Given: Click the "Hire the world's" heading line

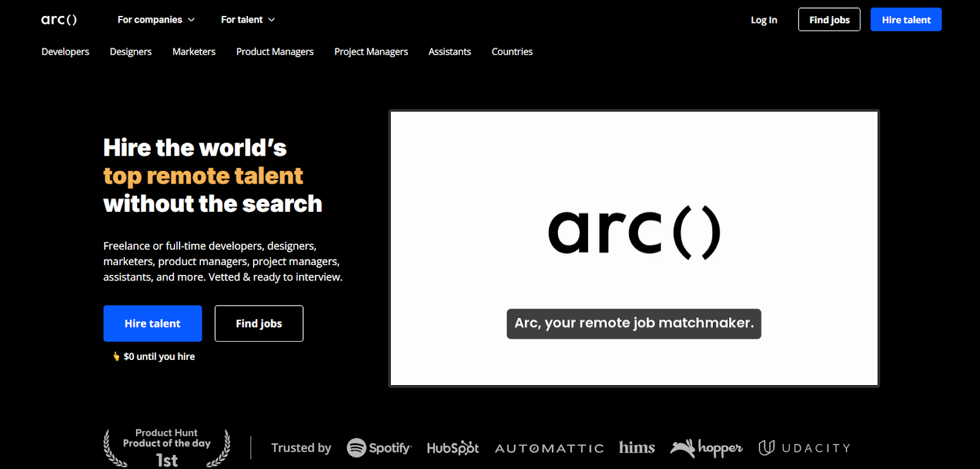Looking at the screenshot, I should coord(195,148).
